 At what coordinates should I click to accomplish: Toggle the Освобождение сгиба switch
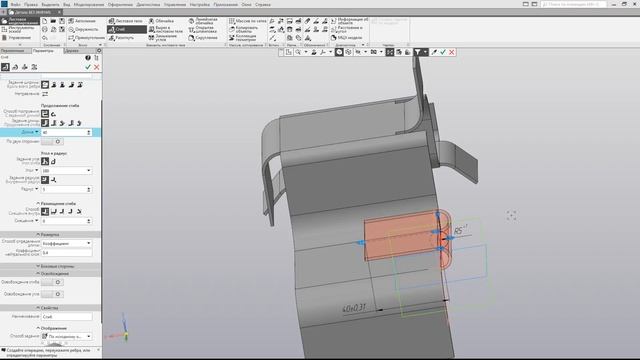53,282
